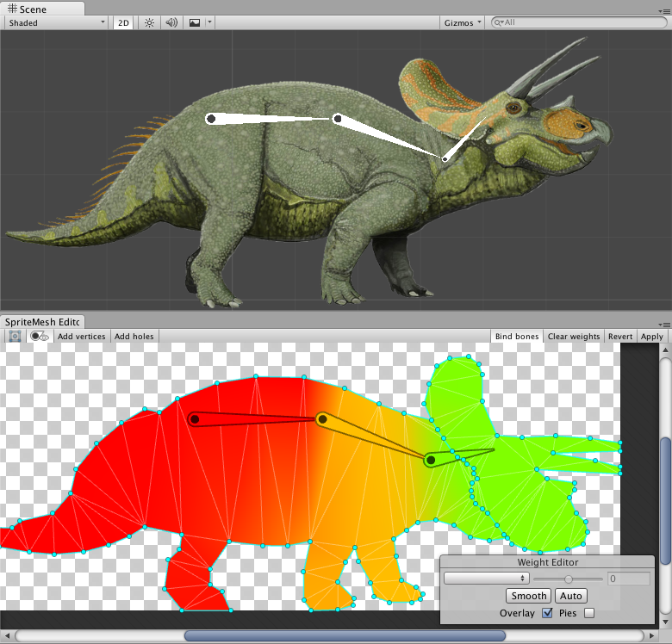
Task: Select the SpriteMesh Editor tab
Action: [x=42, y=322]
